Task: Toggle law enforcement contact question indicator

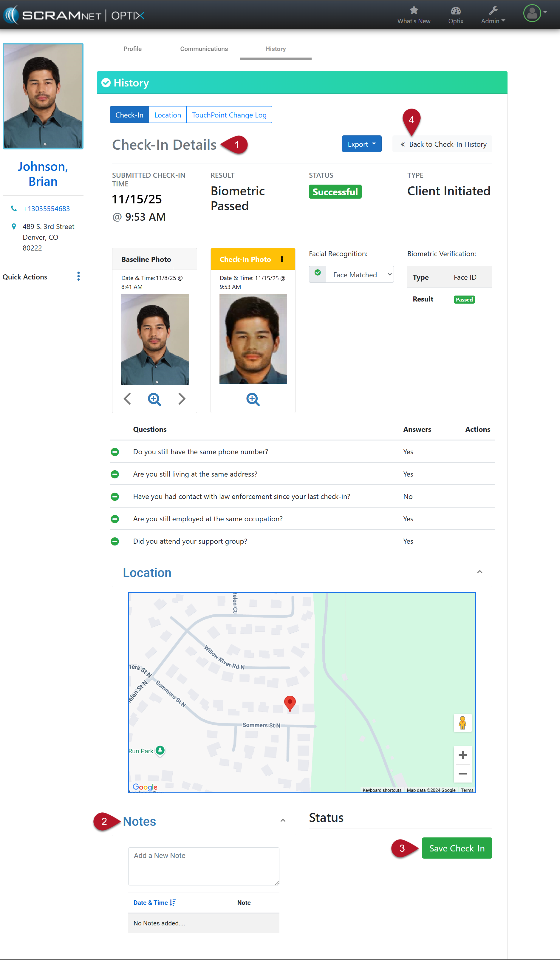Action: pyautogui.click(x=115, y=496)
